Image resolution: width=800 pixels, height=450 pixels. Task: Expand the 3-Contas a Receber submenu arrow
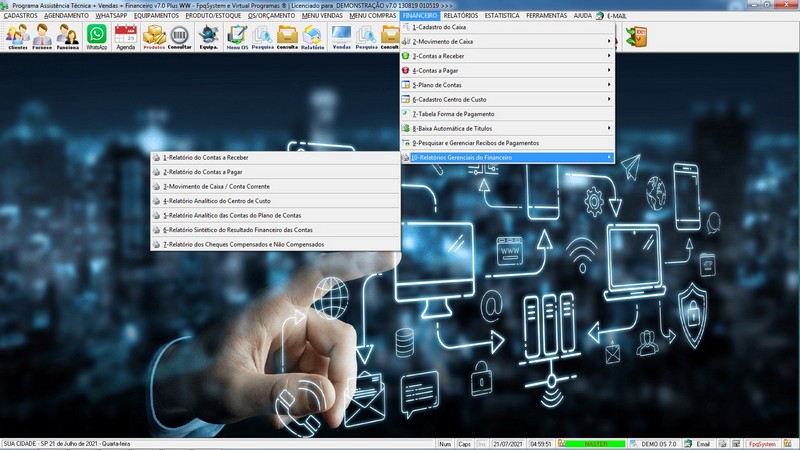(x=609, y=56)
